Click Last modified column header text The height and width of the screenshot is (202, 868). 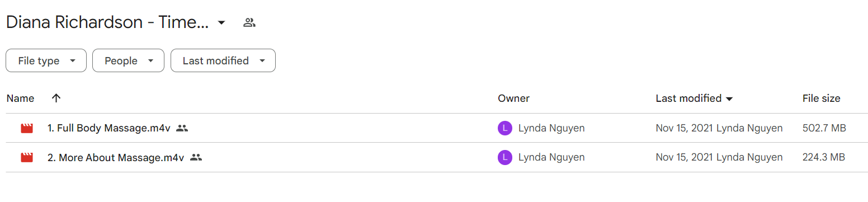(688, 98)
